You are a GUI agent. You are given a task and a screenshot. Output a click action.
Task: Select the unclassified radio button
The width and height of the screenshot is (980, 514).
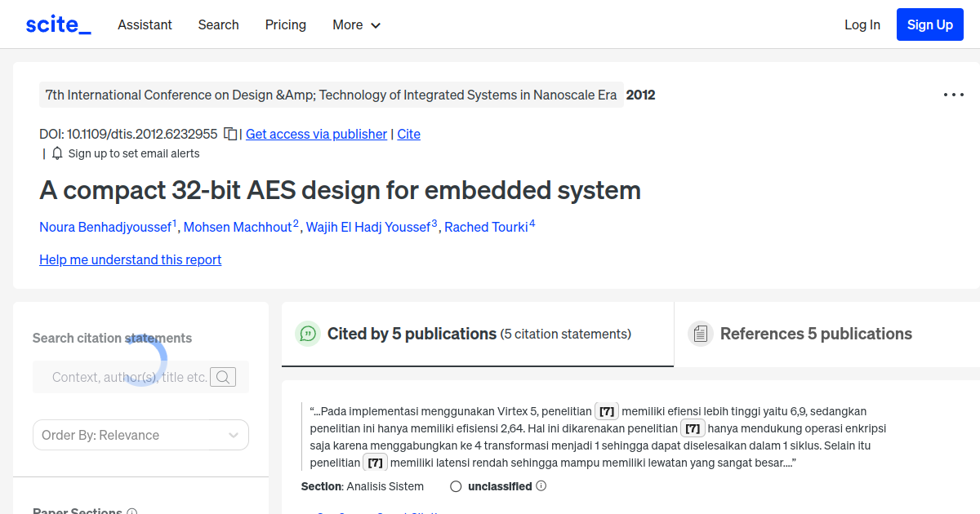[x=455, y=485]
